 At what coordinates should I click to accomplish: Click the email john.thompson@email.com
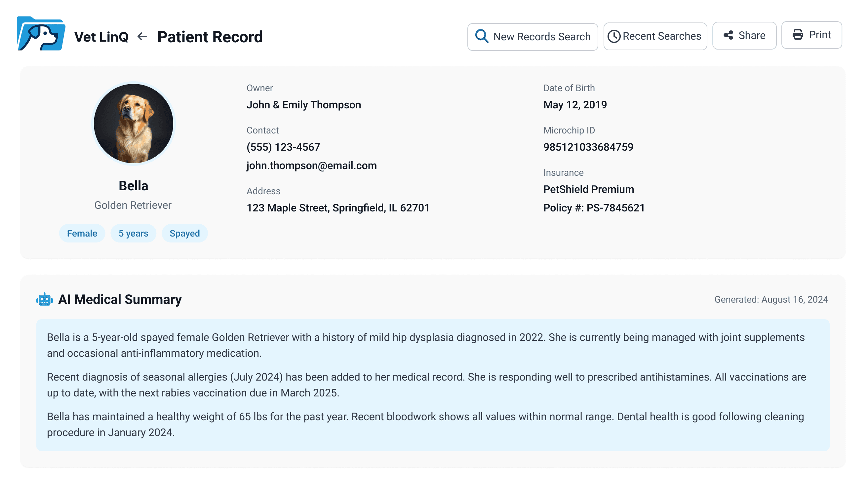(312, 166)
